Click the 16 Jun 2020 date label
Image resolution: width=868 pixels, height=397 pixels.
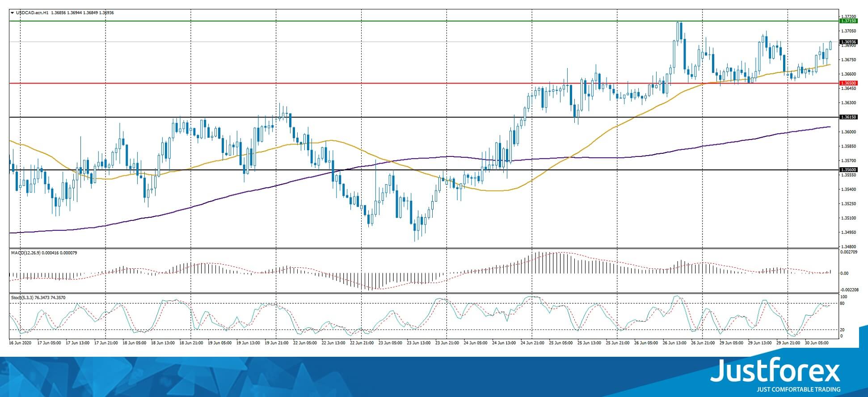tap(21, 343)
